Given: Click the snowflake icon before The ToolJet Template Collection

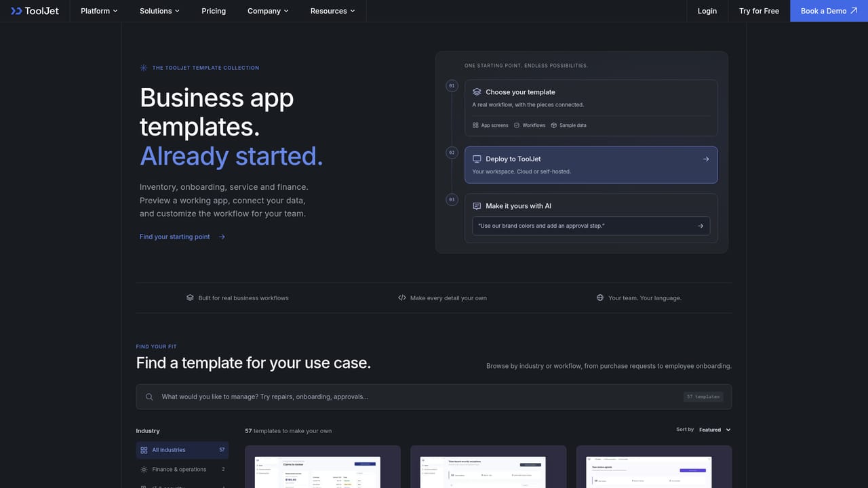Looking at the screenshot, I should tap(143, 68).
